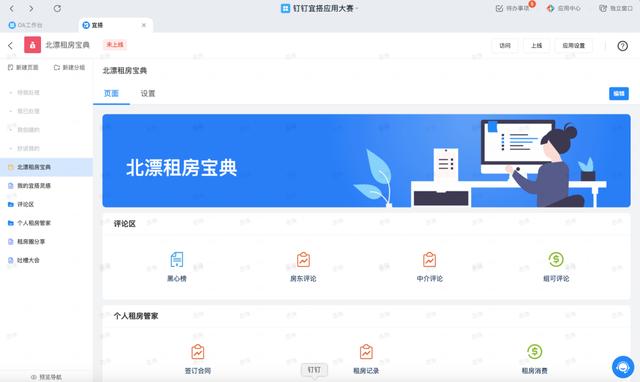Viewport: 640px width, 382px height.
Task: Return using the app header back arrow
Action: [x=11, y=45]
